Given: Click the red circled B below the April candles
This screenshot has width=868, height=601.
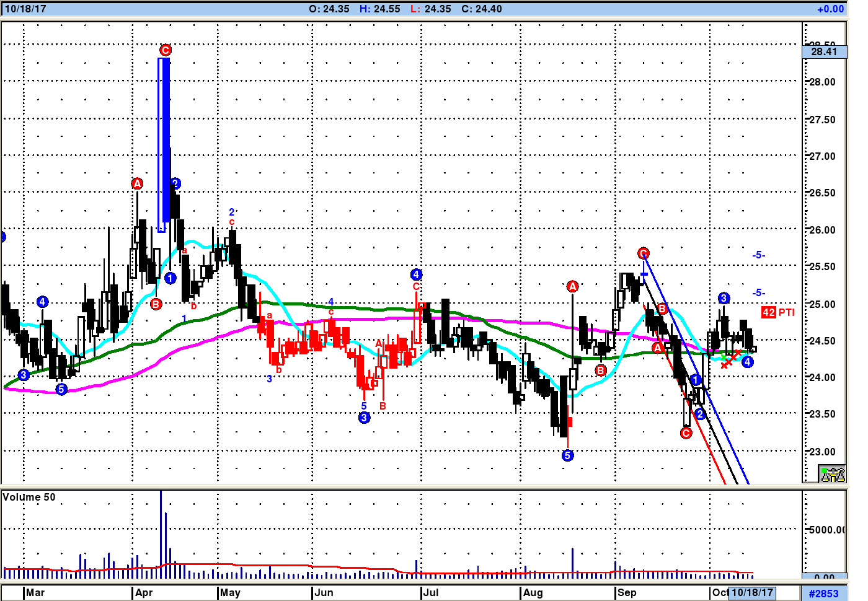Looking at the screenshot, I should pyautogui.click(x=156, y=304).
